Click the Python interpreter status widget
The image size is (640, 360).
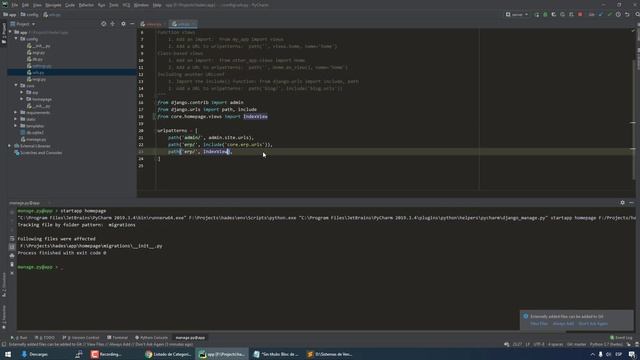pyautogui.click(x=606, y=344)
